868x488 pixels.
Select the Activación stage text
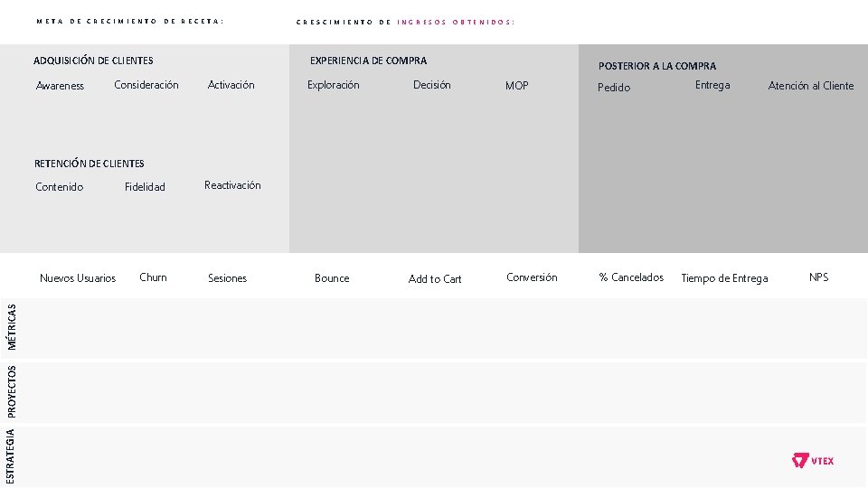[231, 85]
